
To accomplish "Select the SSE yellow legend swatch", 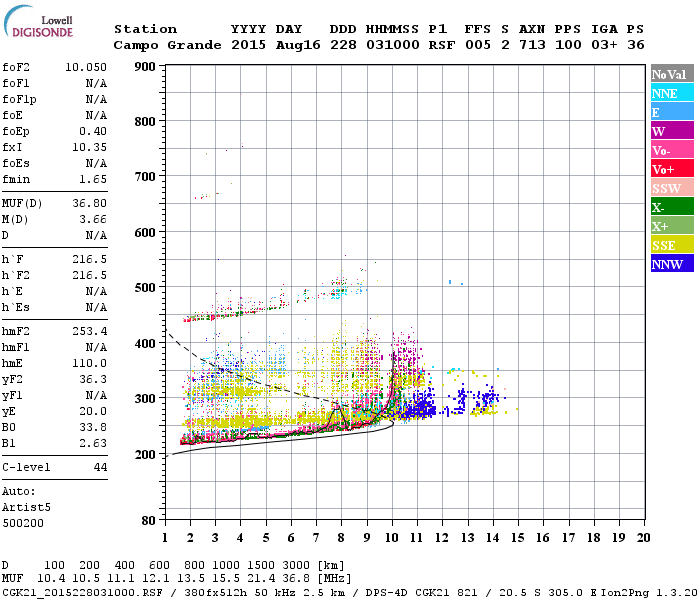I will pyautogui.click(x=672, y=245).
